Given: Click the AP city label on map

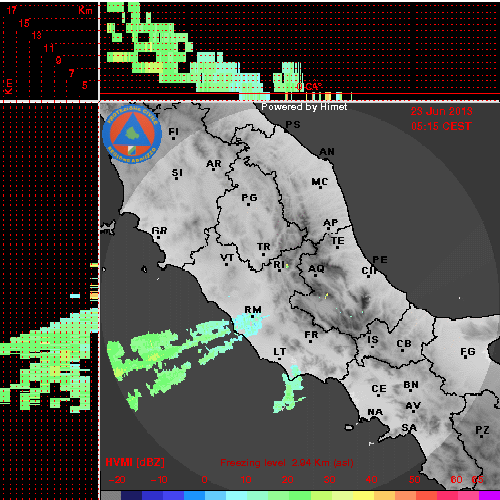Looking at the screenshot, I should 331,222.
